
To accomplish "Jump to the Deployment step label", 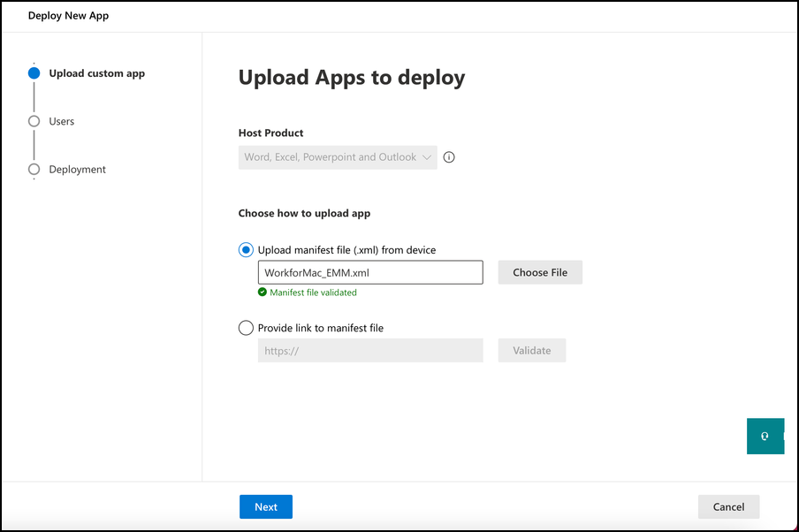I will click(x=77, y=169).
